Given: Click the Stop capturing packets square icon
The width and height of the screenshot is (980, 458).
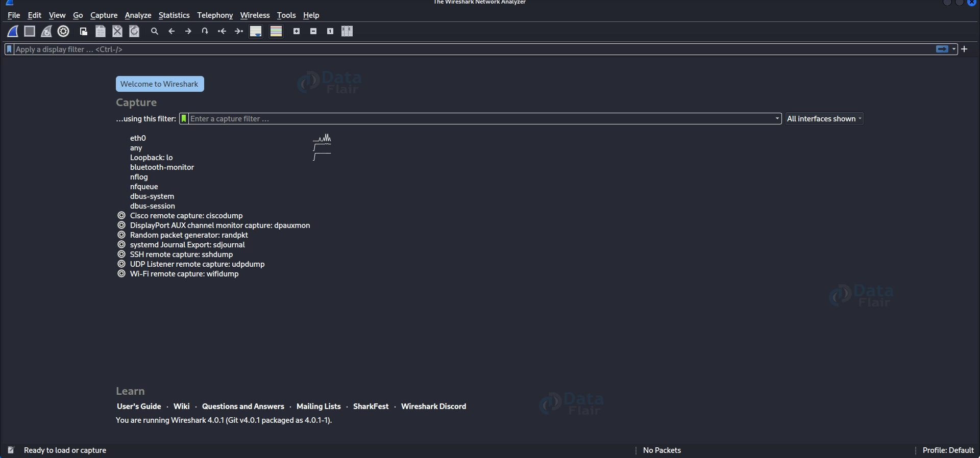Looking at the screenshot, I should [x=30, y=32].
